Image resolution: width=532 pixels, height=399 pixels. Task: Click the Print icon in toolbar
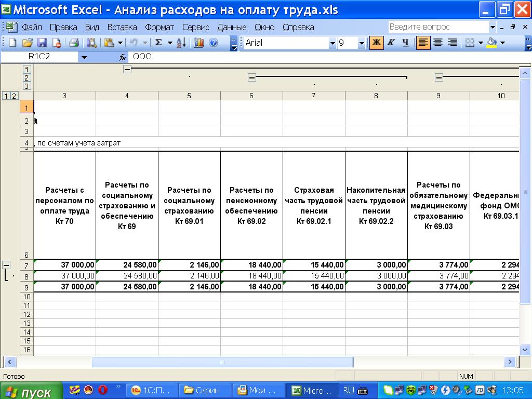tap(74, 43)
